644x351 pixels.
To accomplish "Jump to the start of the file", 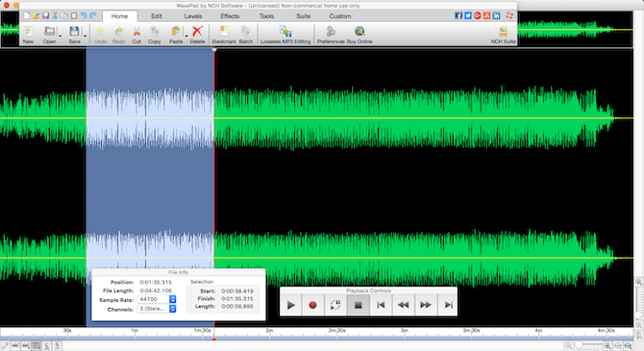I will (381, 305).
